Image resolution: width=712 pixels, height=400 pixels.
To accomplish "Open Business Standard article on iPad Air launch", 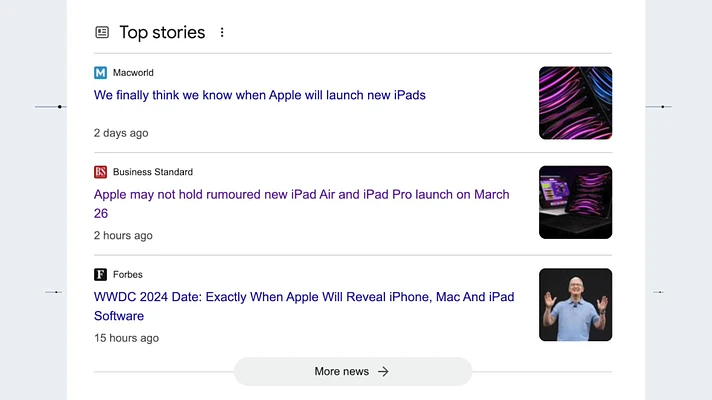I will click(x=302, y=204).
